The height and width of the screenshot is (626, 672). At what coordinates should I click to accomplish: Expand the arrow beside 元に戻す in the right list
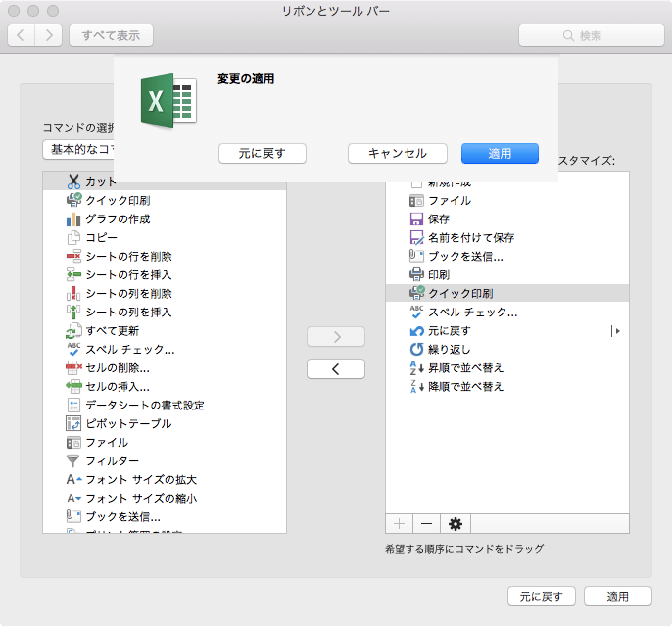[x=616, y=331]
